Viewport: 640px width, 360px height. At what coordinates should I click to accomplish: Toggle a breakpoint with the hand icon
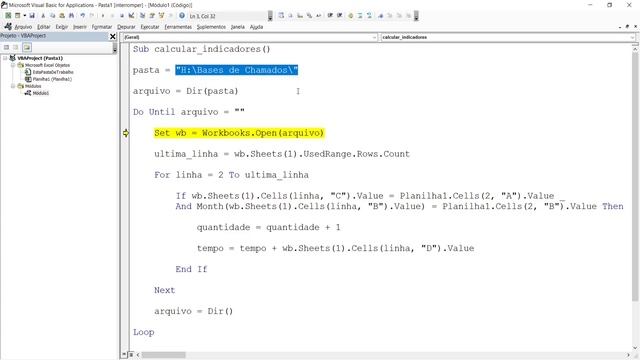(x=351, y=16)
